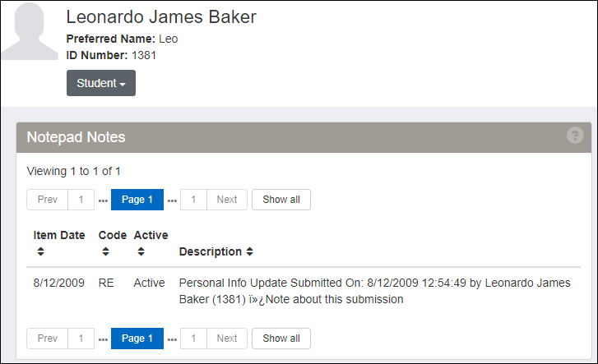The image size is (598, 364).
Task: Click the Notepad Notes panel header
Action: click(247, 137)
